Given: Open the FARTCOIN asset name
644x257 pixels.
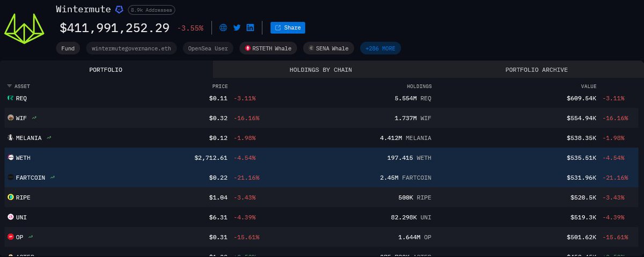Looking at the screenshot, I should coord(31,178).
